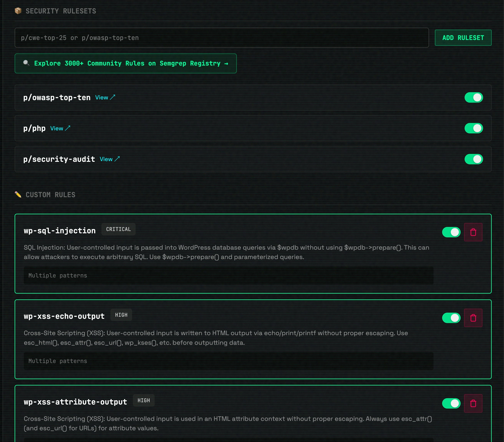Disable the p/owasp-top-ten ruleset toggle
This screenshot has width=504, height=442.
473,97
